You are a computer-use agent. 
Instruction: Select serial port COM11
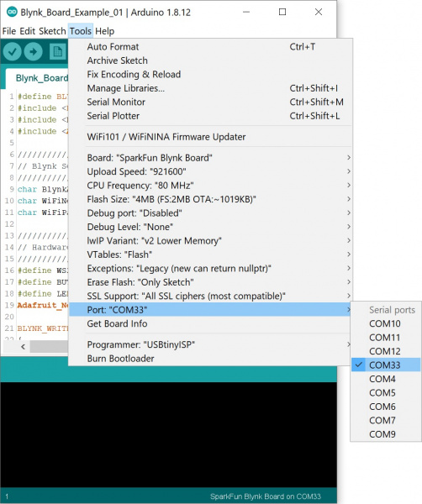tap(386, 338)
